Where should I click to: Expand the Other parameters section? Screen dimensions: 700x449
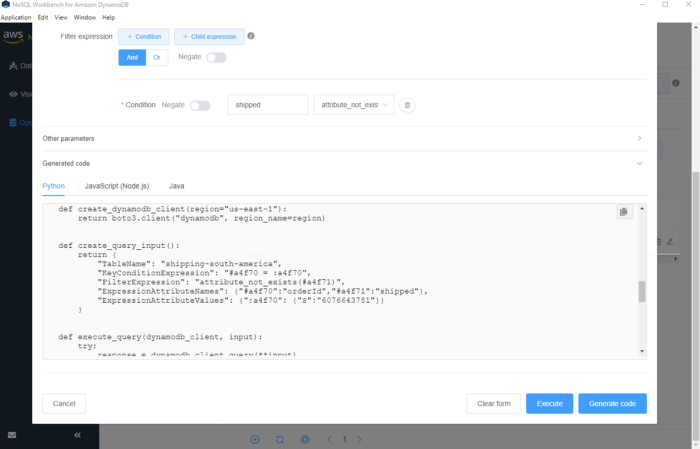344,139
